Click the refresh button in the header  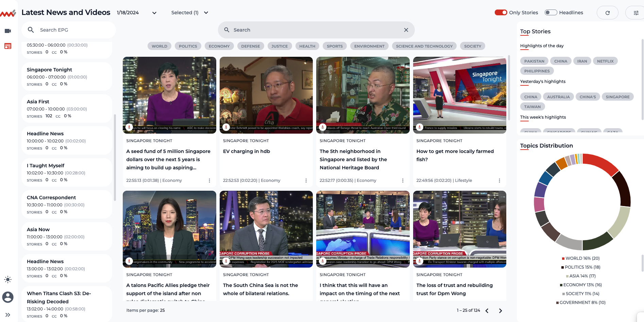[x=608, y=13]
